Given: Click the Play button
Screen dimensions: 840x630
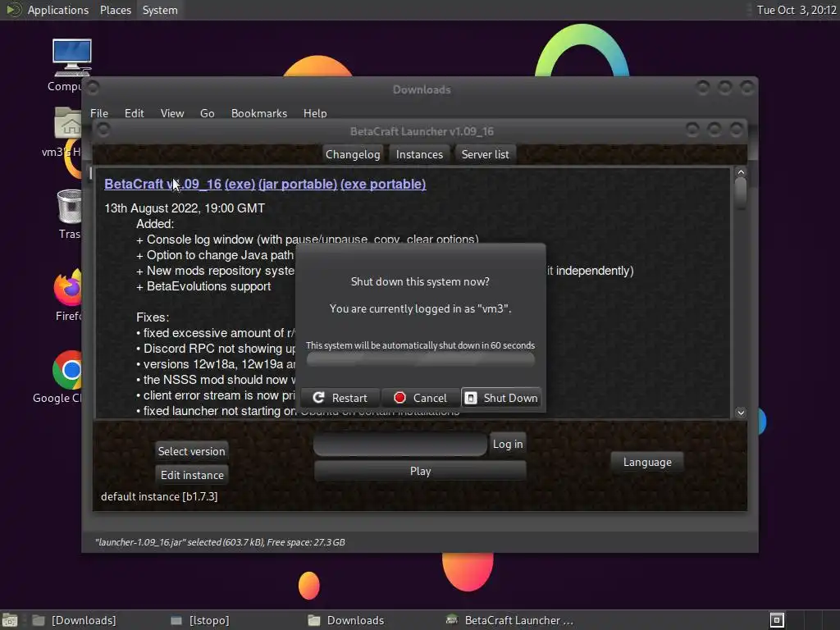Looking at the screenshot, I should [421, 471].
